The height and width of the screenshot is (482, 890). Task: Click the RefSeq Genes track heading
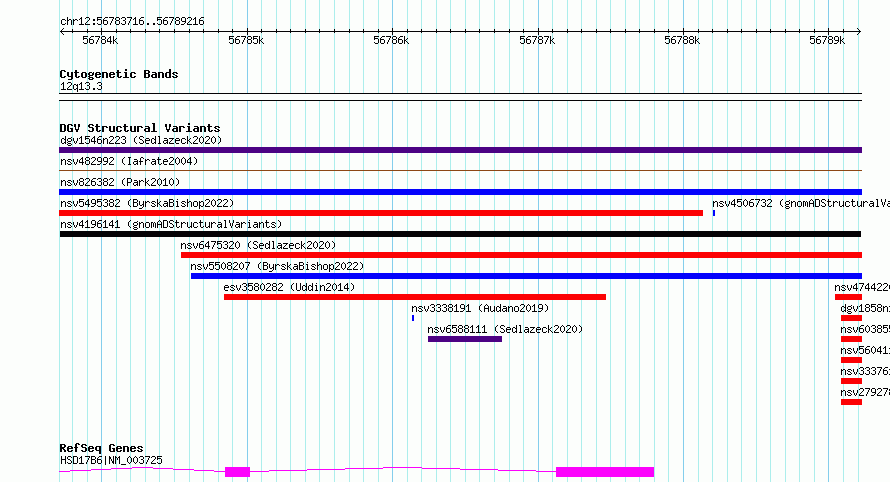tap(101, 449)
